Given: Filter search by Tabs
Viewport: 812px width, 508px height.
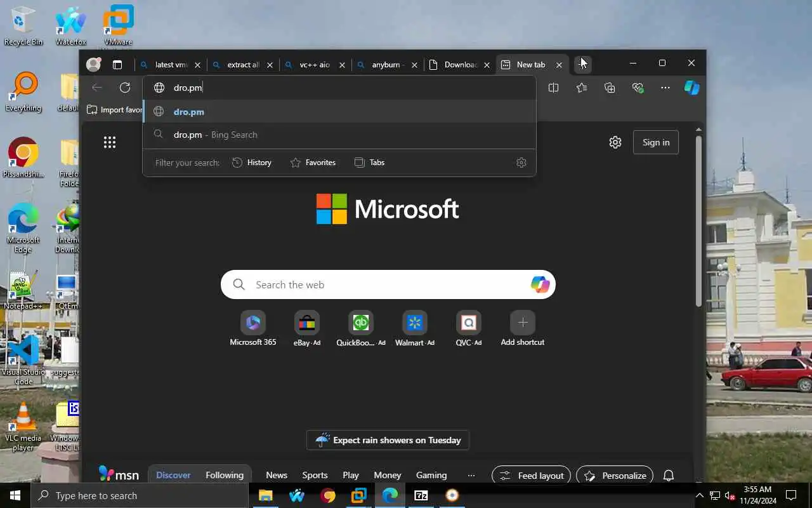Looking at the screenshot, I should click(x=369, y=163).
